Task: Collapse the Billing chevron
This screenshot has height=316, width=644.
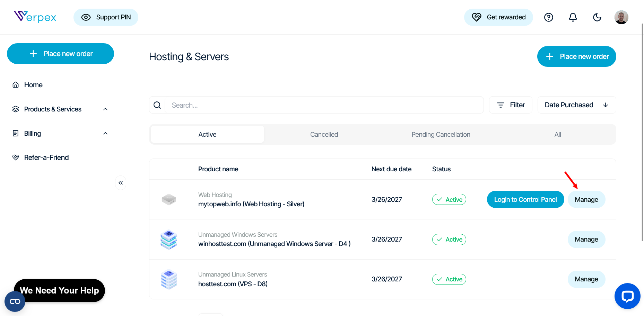Action: [x=105, y=133]
